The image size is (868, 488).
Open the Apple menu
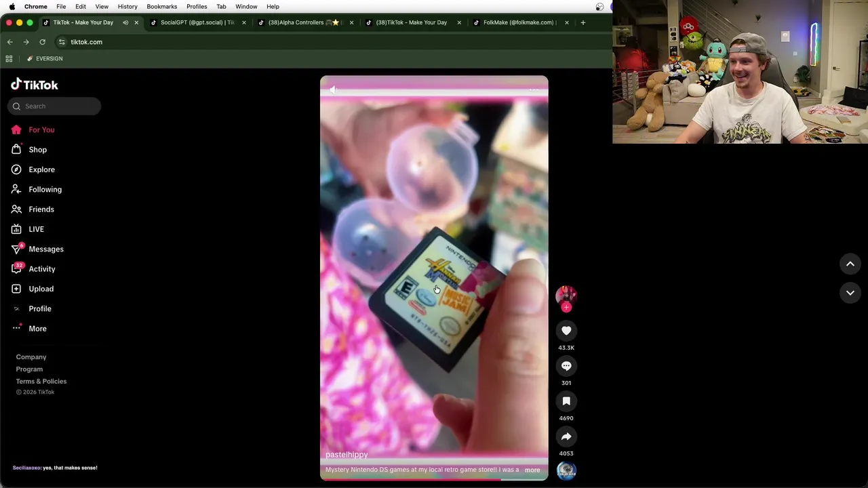click(12, 7)
